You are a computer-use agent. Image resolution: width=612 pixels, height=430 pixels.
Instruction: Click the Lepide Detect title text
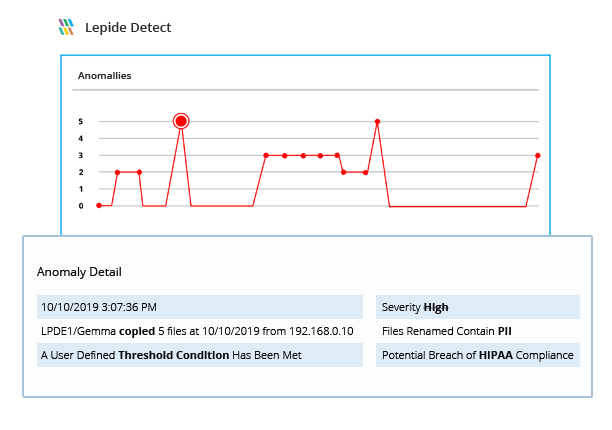[128, 28]
